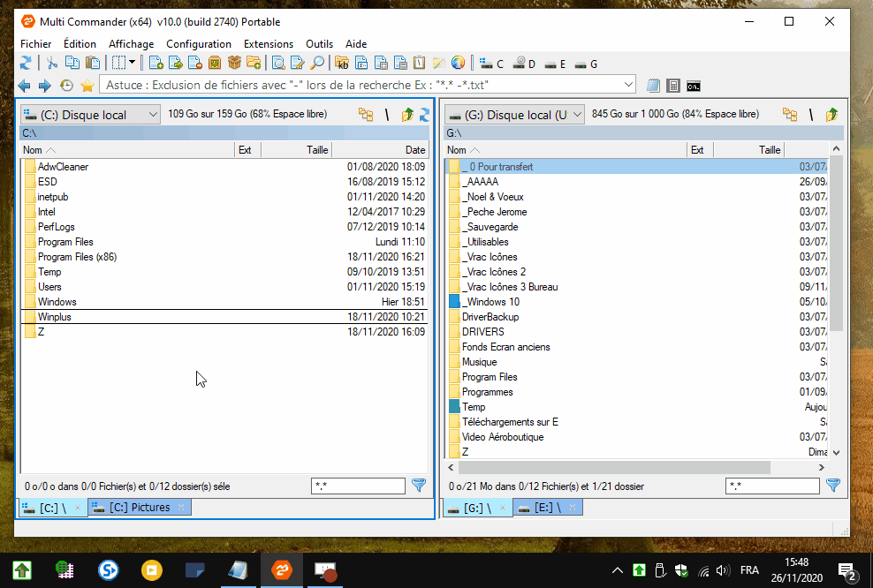Switch to drive E via toolbar button
Screen dimensions: 873x588
pos(555,64)
